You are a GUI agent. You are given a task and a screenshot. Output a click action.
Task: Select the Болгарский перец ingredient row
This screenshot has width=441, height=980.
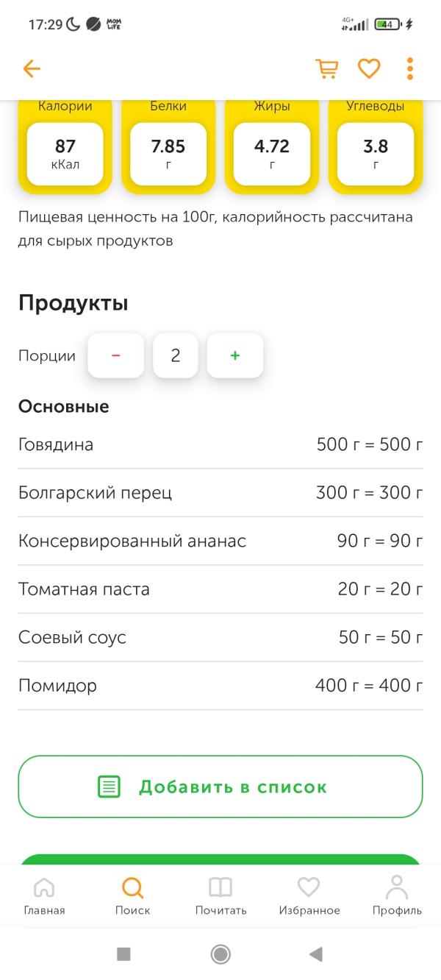(x=220, y=492)
